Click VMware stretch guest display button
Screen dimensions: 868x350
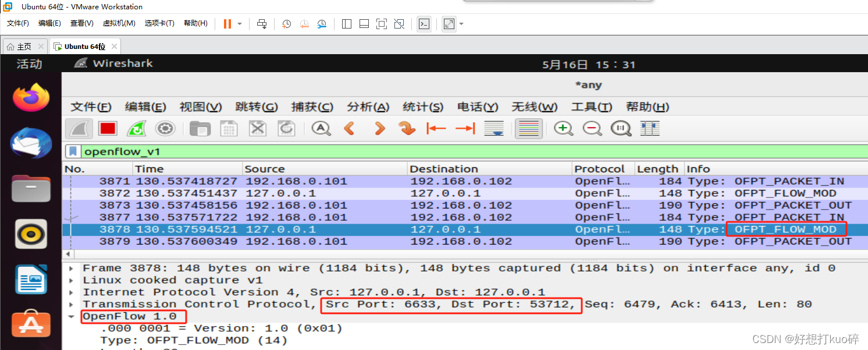point(449,24)
